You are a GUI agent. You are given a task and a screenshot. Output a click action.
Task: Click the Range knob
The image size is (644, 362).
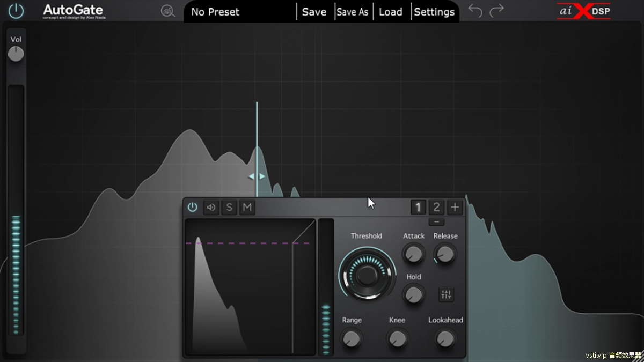pos(352,338)
